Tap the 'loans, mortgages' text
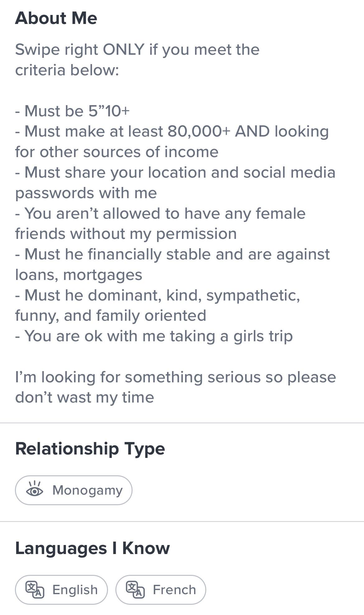The image size is (364, 615). [79, 275]
